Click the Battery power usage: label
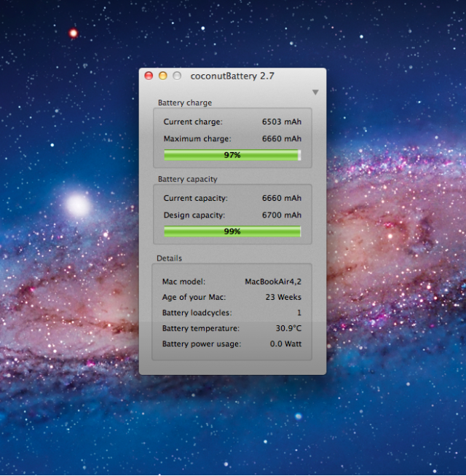The image size is (466, 476). click(202, 344)
